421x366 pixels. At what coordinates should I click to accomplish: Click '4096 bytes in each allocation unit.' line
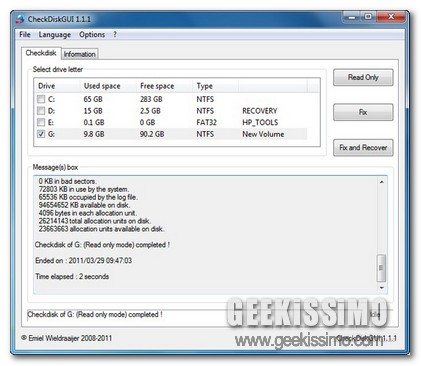pyautogui.click(x=87, y=213)
